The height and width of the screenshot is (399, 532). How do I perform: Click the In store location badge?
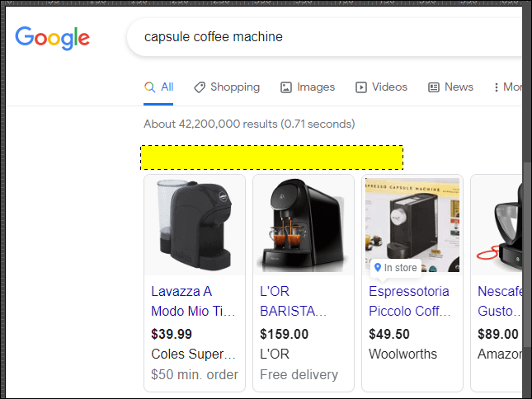(396, 268)
